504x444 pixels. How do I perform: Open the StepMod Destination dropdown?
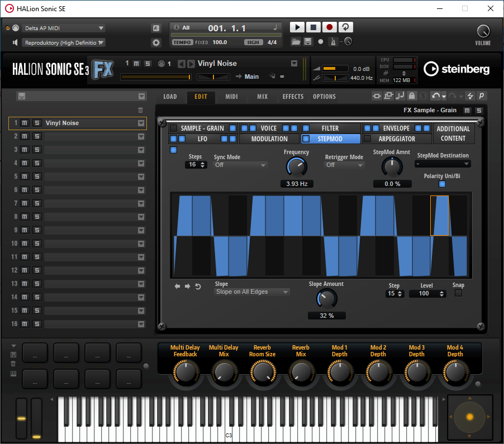click(x=443, y=164)
